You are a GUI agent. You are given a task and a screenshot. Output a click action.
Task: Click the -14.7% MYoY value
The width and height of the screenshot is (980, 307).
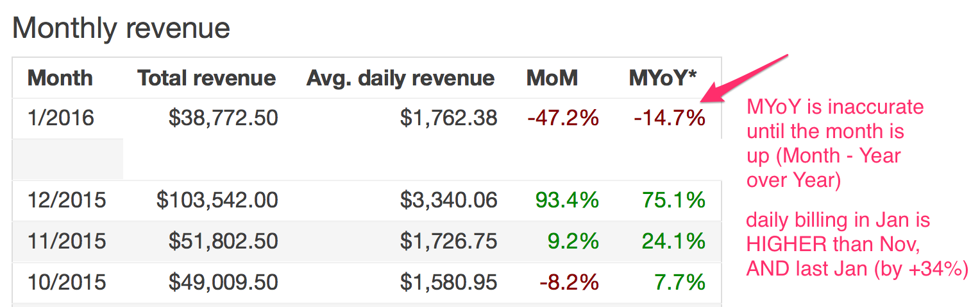click(x=669, y=118)
